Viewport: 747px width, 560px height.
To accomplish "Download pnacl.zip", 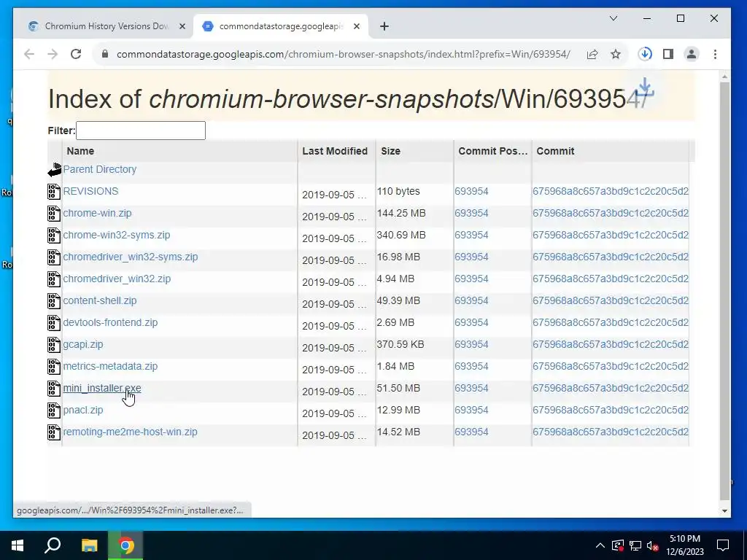I will pyautogui.click(x=83, y=411).
